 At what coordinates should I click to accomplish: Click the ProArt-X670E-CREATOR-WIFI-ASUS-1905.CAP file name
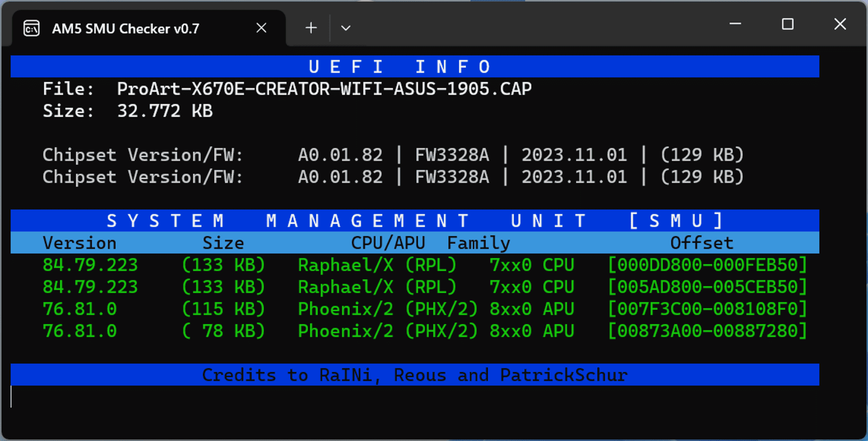click(x=324, y=89)
